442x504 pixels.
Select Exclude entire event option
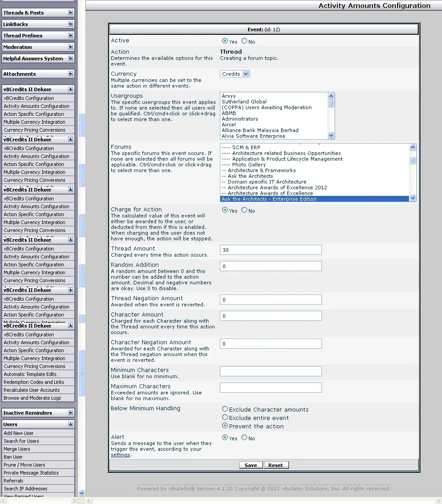[x=225, y=417]
